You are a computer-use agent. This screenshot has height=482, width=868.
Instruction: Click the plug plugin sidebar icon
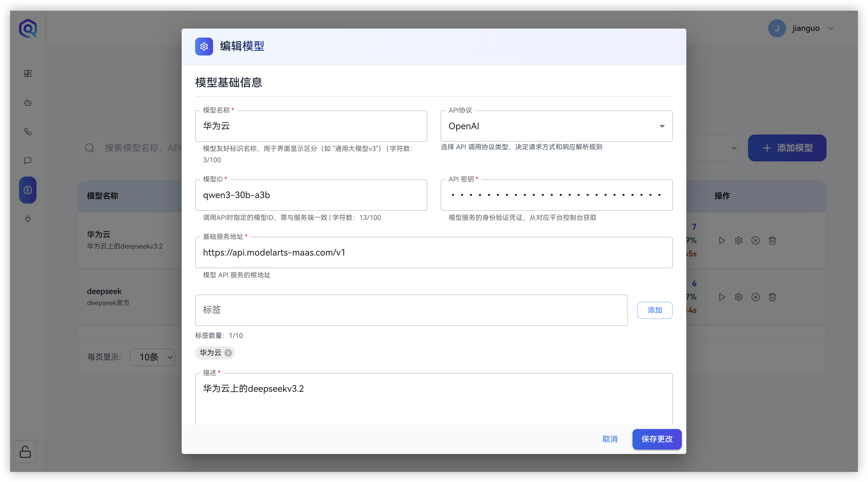28,219
